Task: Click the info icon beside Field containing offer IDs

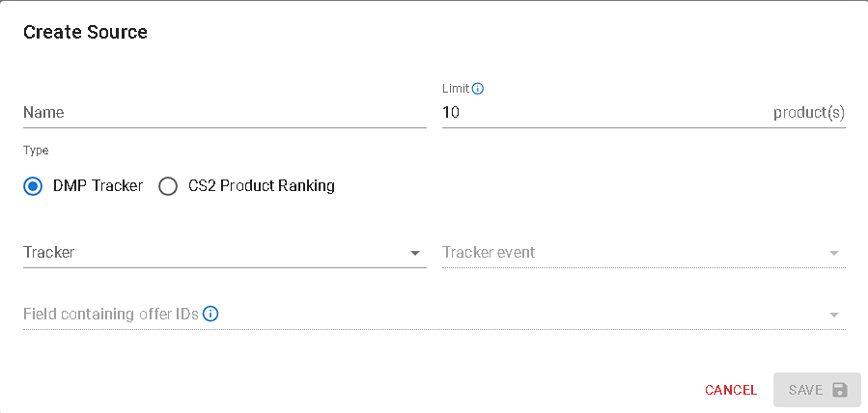Action: coord(210,314)
